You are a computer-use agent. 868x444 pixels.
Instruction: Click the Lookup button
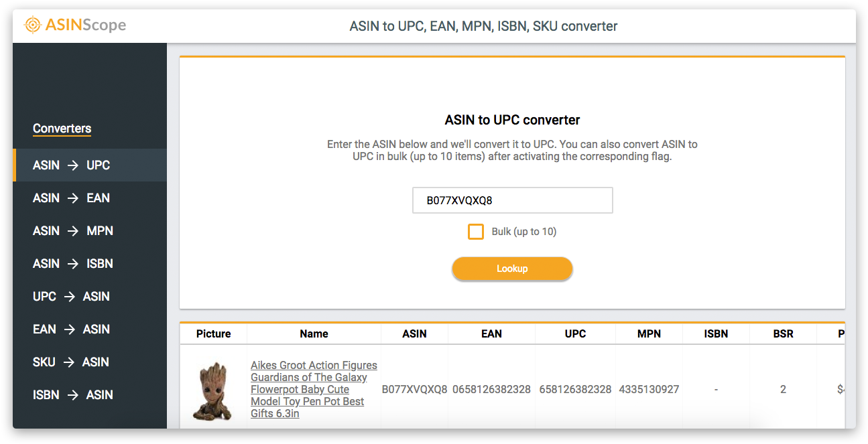(512, 269)
